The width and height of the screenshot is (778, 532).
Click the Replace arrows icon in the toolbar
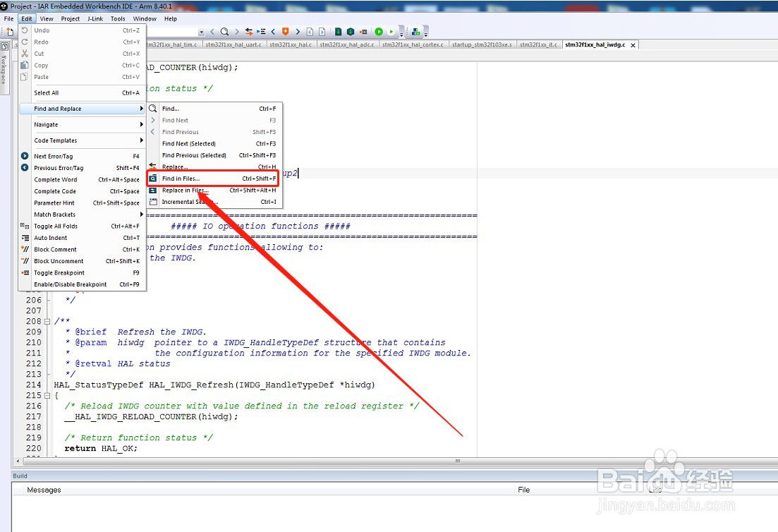[x=248, y=32]
